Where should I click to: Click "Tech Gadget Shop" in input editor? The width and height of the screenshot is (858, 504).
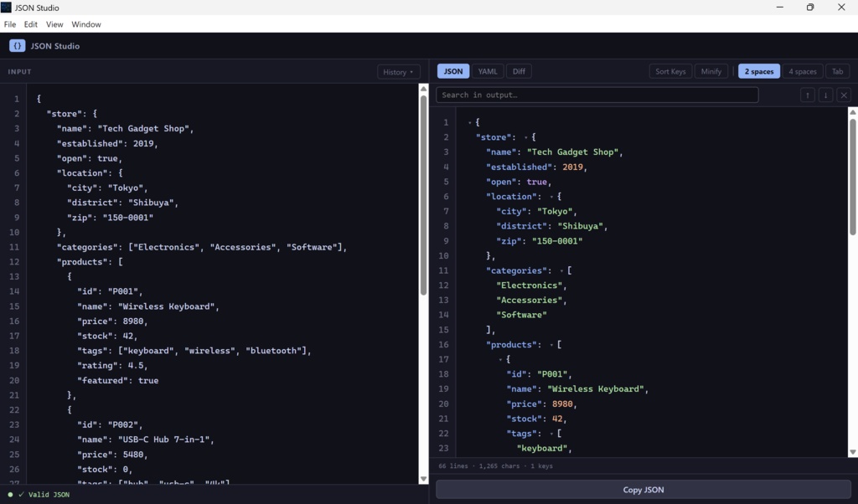(x=143, y=128)
